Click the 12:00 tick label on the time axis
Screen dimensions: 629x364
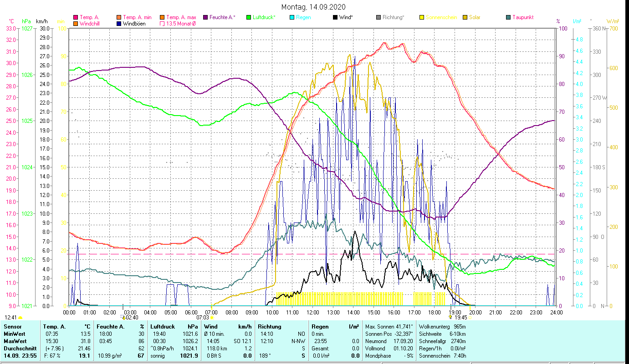313,313
